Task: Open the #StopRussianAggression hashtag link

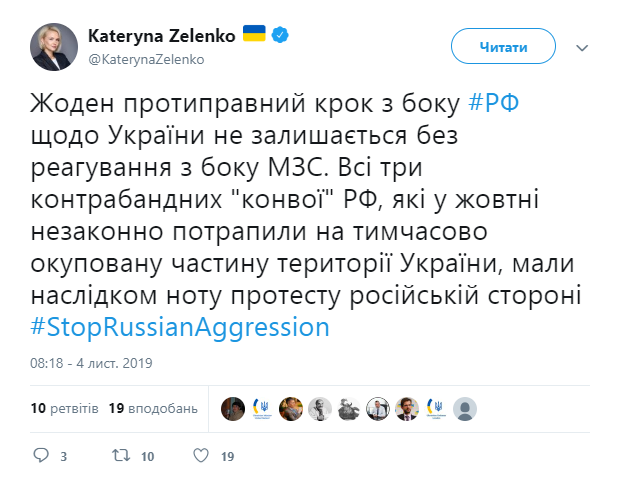Action: 180,327
